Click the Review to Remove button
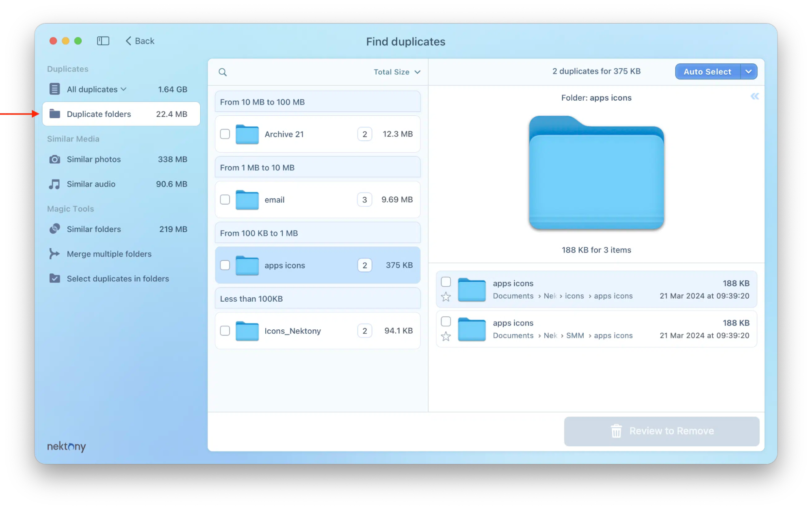 [x=661, y=431]
